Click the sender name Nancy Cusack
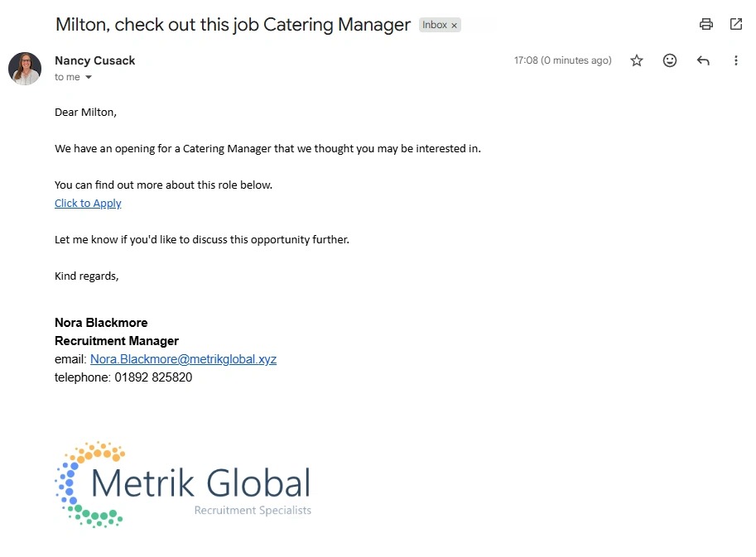This screenshot has height=557, width=756. [94, 60]
